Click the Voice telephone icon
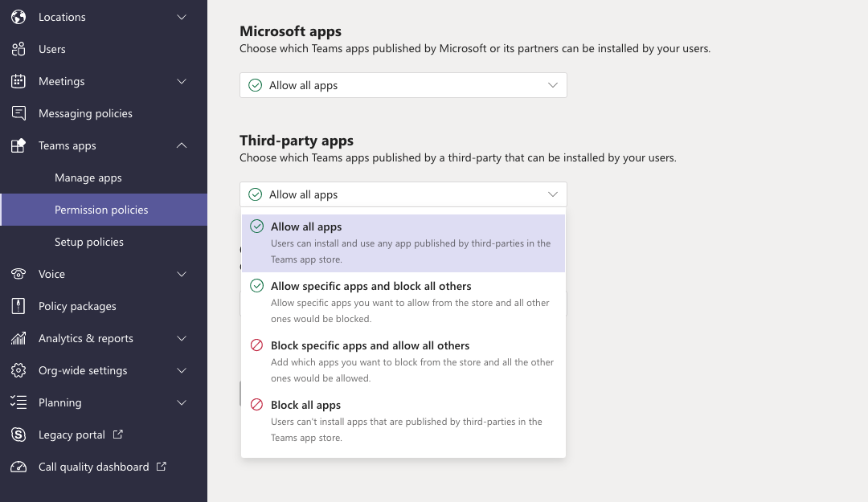 point(18,274)
